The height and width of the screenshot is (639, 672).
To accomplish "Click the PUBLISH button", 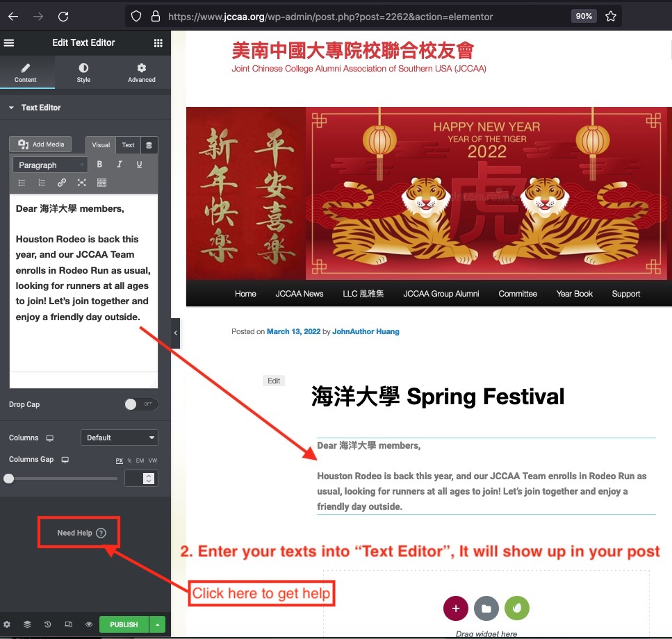I will [x=124, y=624].
